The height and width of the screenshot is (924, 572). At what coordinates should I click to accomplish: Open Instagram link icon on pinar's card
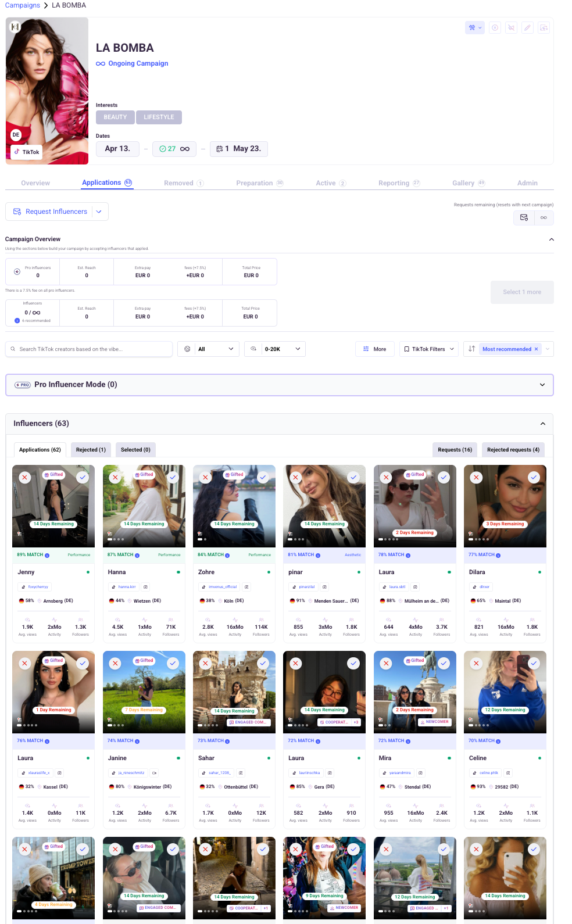tap(324, 587)
